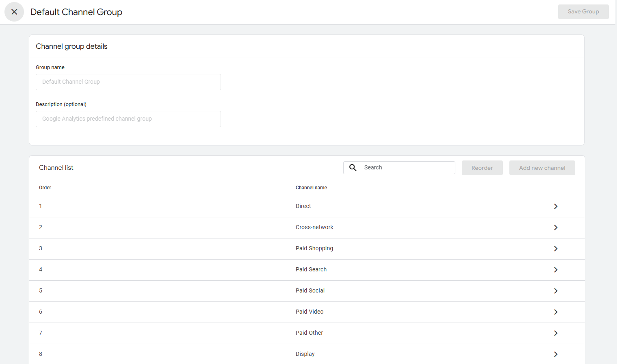This screenshot has height=364, width=617.
Task: Click the Group name field label
Action: point(50,67)
